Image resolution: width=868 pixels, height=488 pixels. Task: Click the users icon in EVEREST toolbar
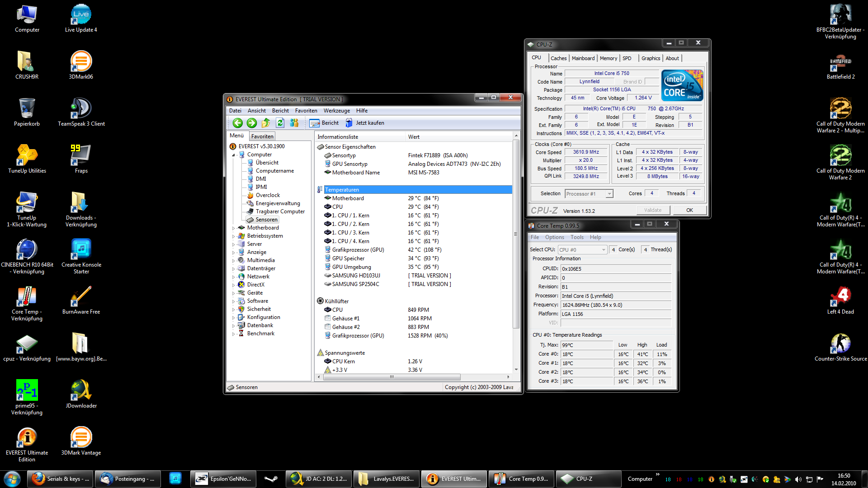coord(294,123)
